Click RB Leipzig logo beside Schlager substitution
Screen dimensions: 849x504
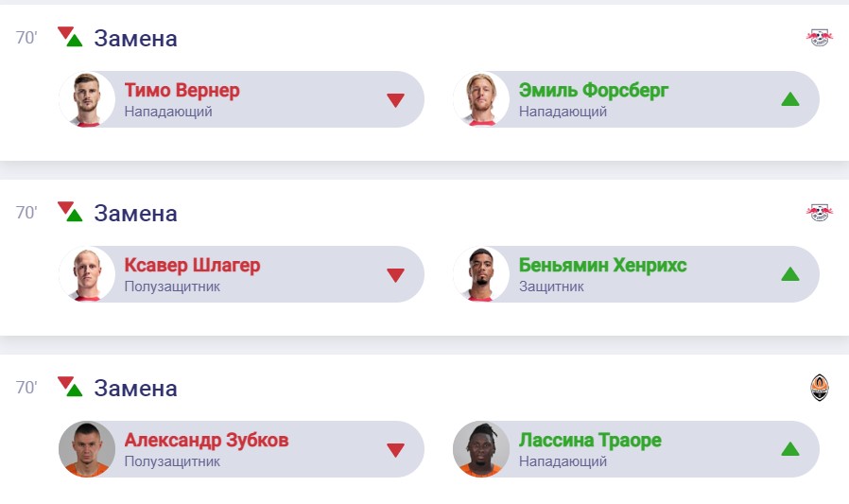(x=819, y=213)
